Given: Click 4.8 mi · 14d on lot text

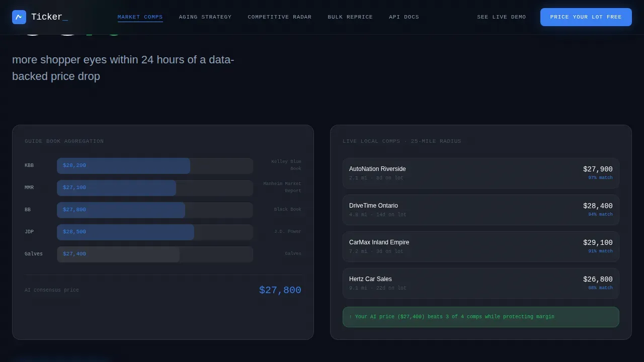Looking at the screenshot, I should [x=378, y=215].
